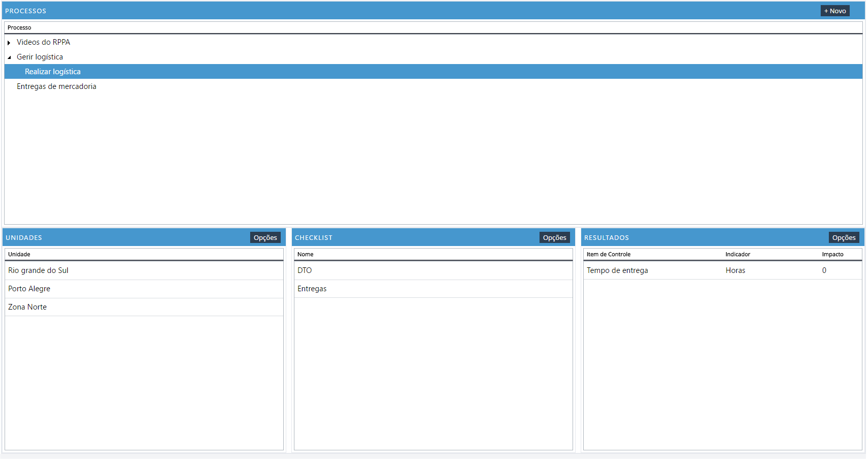Select unit Zona Norte
The image size is (868, 459).
point(144,307)
